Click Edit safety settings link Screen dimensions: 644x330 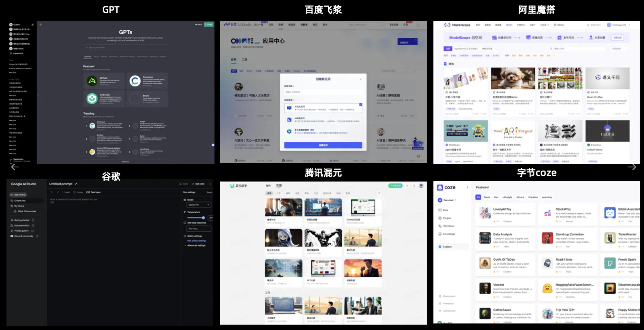tap(197, 241)
